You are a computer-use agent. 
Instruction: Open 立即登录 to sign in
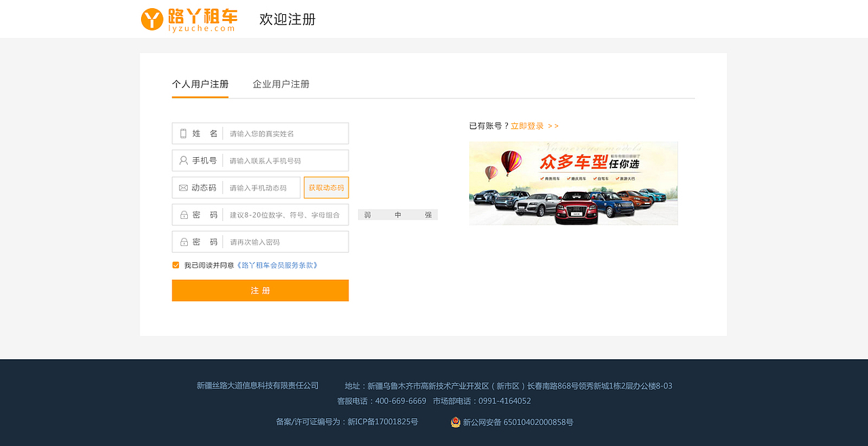[527, 125]
